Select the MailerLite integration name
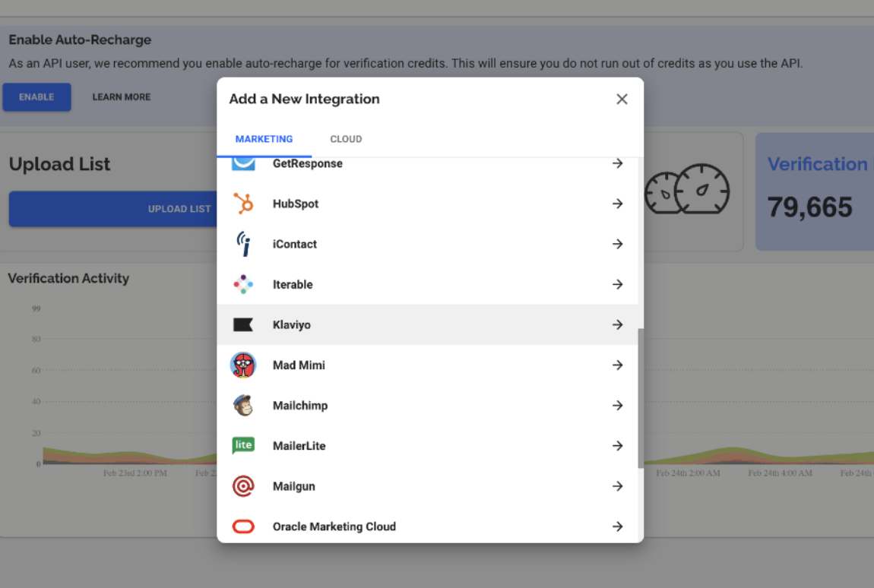This screenshot has height=588, width=874. coord(299,446)
